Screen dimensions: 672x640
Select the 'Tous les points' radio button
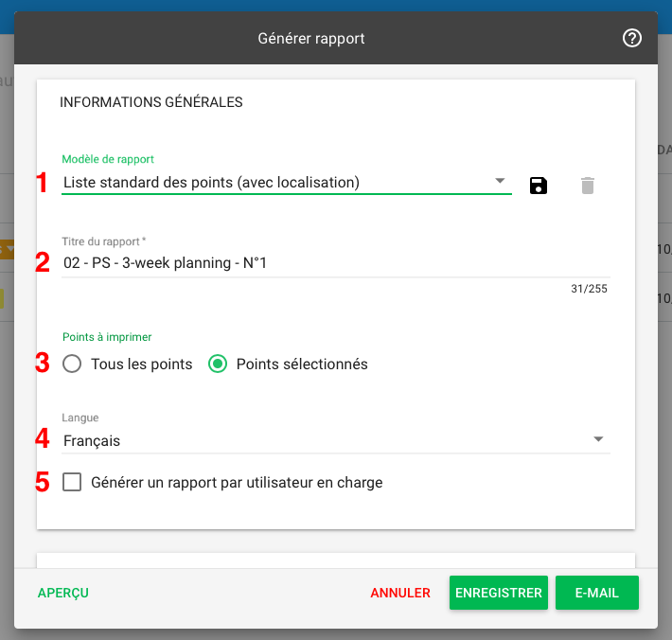(x=72, y=364)
